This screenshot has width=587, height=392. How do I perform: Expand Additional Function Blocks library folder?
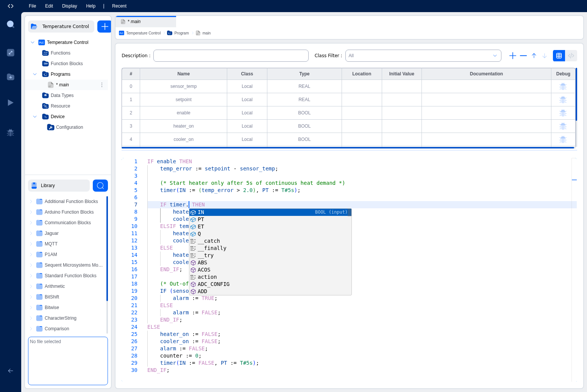tap(31, 201)
